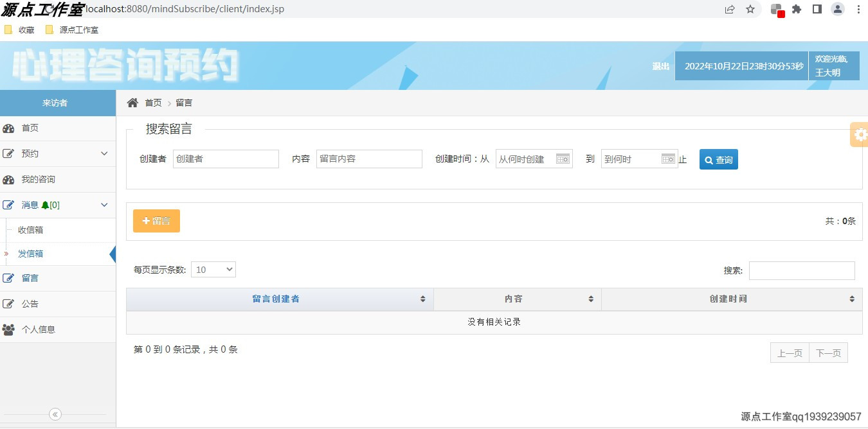Viewport: 868px width, 429px height.
Task: Click the green bell icon next to 消息
Action: (47, 205)
